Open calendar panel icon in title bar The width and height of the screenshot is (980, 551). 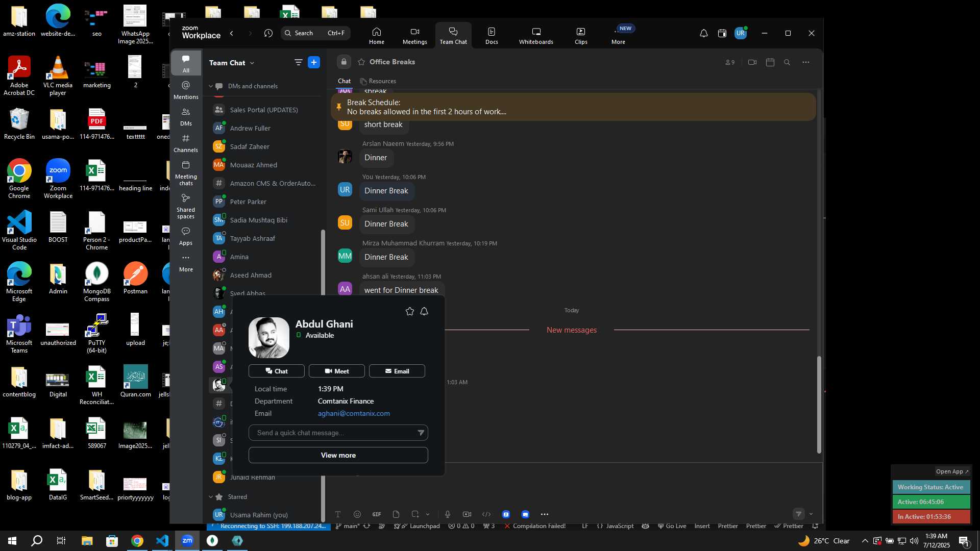pos(722,33)
